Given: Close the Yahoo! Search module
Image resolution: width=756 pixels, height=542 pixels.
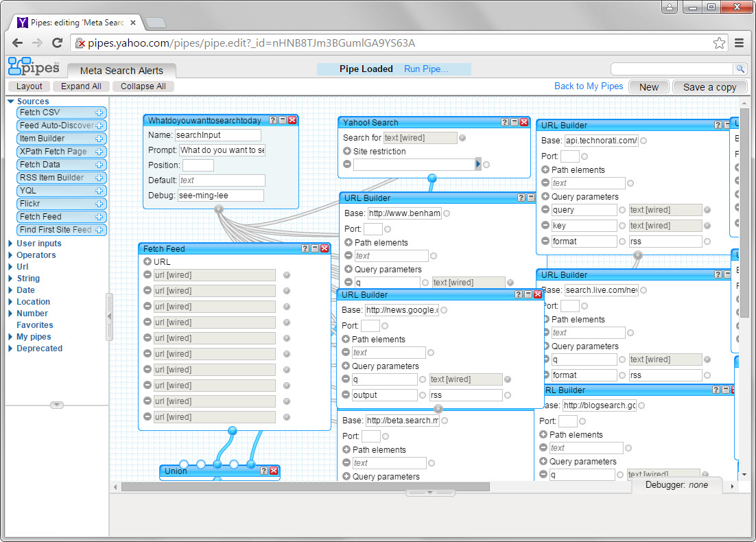Looking at the screenshot, I should [x=524, y=123].
